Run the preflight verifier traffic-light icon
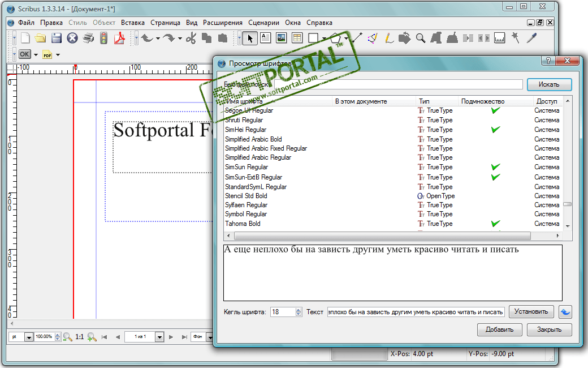The width and height of the screenshot is (588, 368). 104,38
